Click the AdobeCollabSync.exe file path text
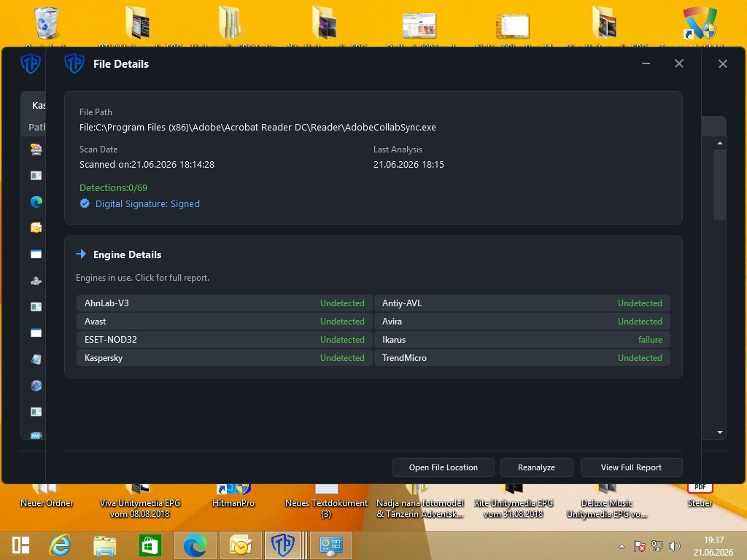The height and width of the screenshot is (560, 747). click(x=258, y=127)
